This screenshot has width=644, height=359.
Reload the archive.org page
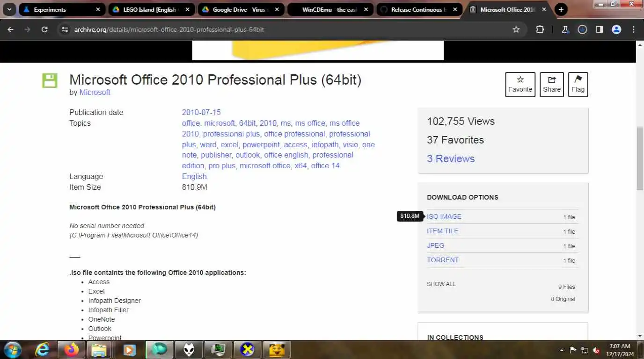click(44, 29)
